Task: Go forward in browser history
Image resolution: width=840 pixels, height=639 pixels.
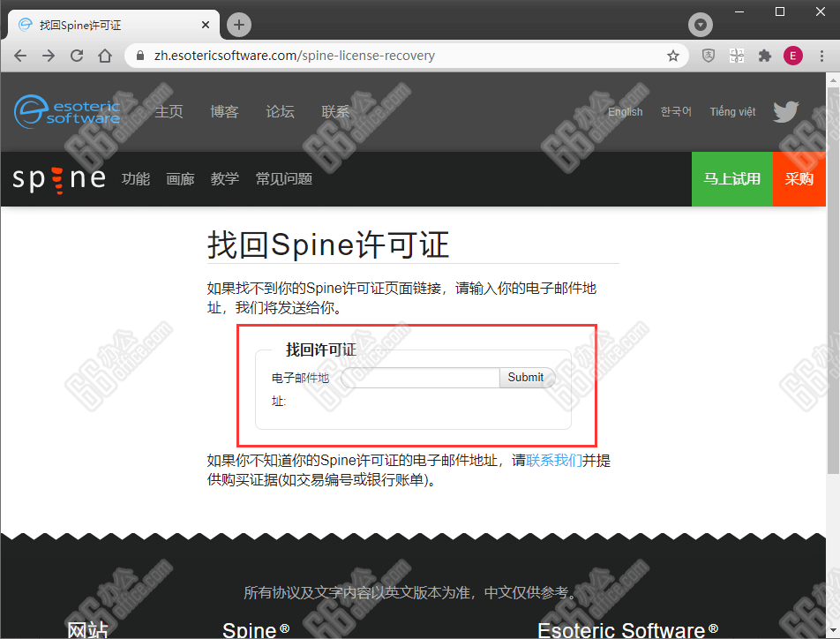Action: coord(49,56)
